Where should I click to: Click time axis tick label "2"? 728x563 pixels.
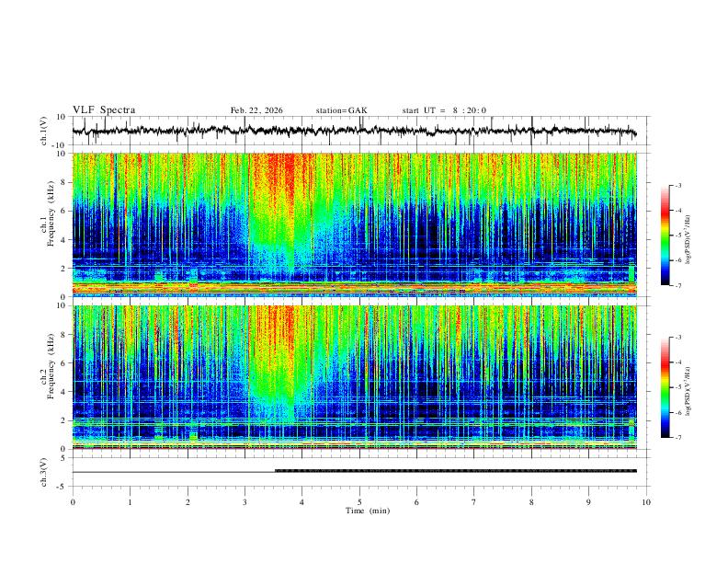pyautogui.click(x=188, y=502)
